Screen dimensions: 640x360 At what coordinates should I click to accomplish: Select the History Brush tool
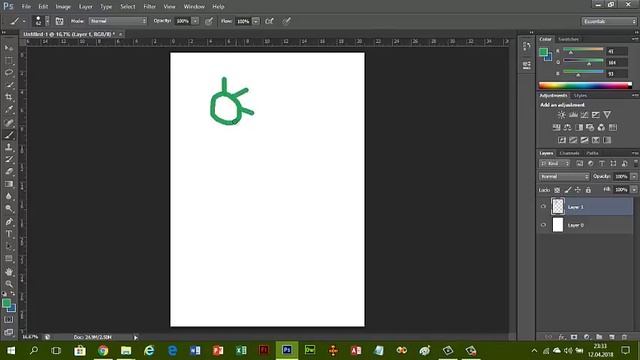[9, 160]
